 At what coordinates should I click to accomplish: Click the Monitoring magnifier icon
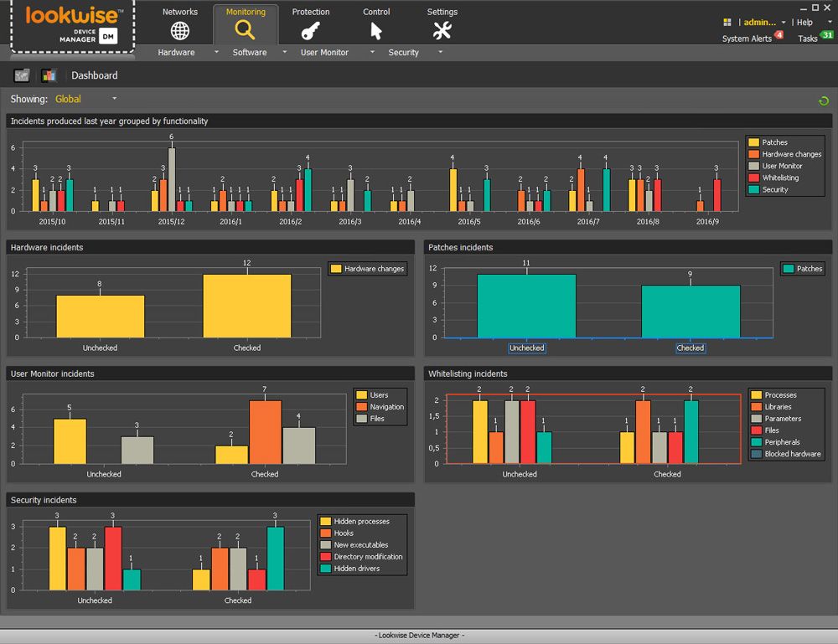coord(245,31)
